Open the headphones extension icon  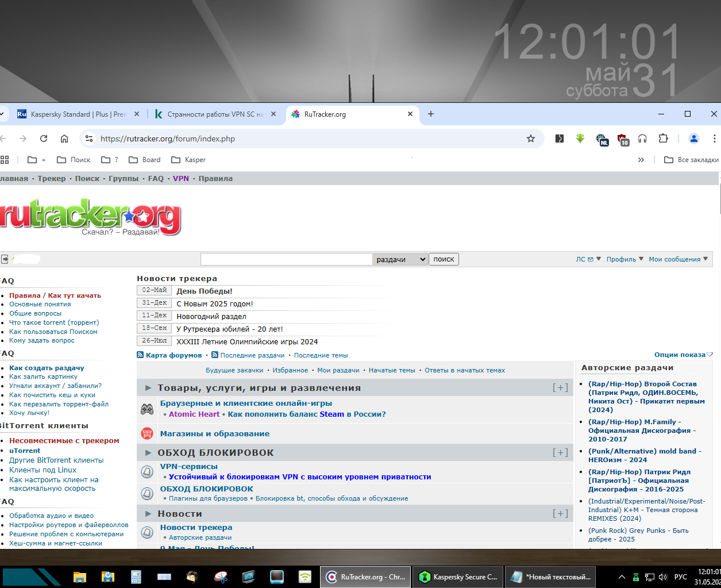(642, 139)
